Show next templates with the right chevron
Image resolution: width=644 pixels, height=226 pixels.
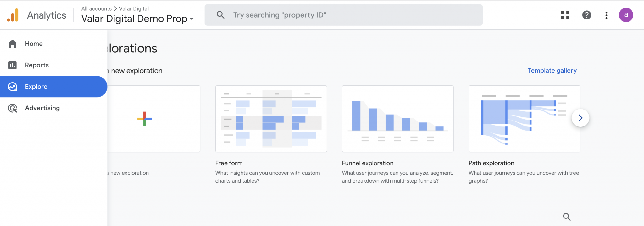pos(580,118)
